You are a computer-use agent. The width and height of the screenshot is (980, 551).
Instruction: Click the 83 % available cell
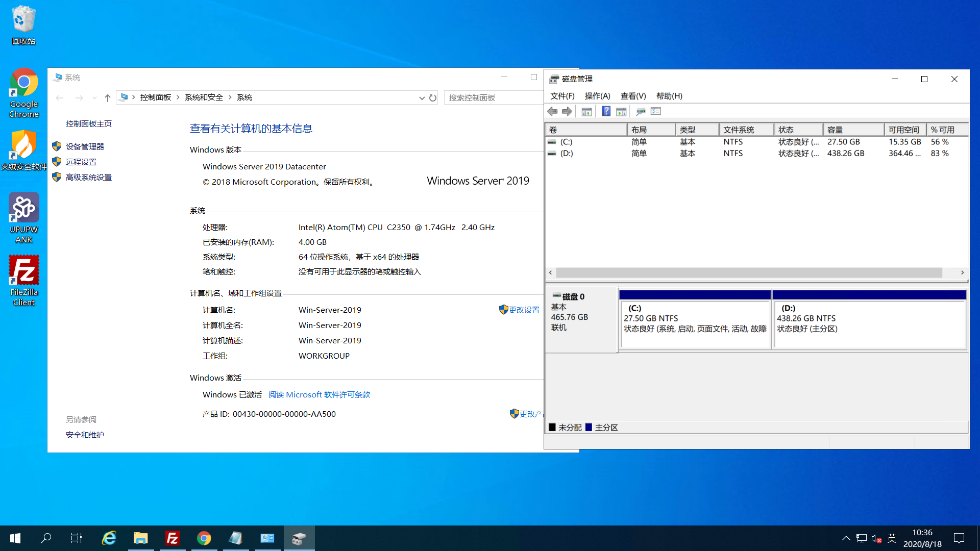940,153
